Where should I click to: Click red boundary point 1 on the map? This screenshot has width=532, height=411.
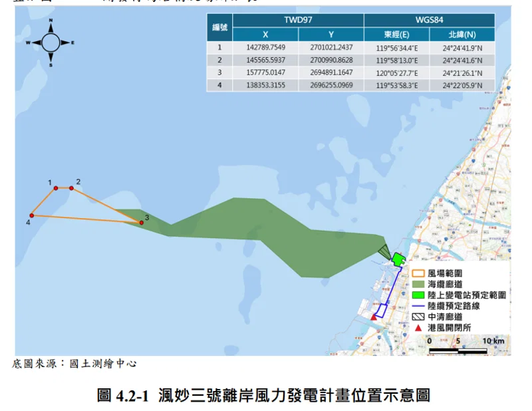tap(56, 188)
